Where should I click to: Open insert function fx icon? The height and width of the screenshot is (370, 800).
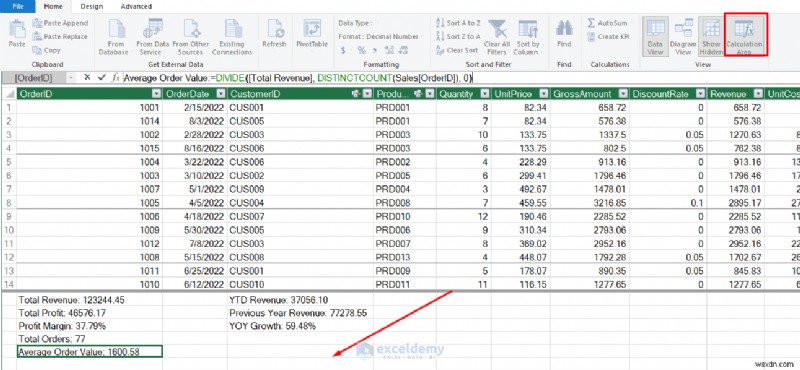[x=116, y=78]
